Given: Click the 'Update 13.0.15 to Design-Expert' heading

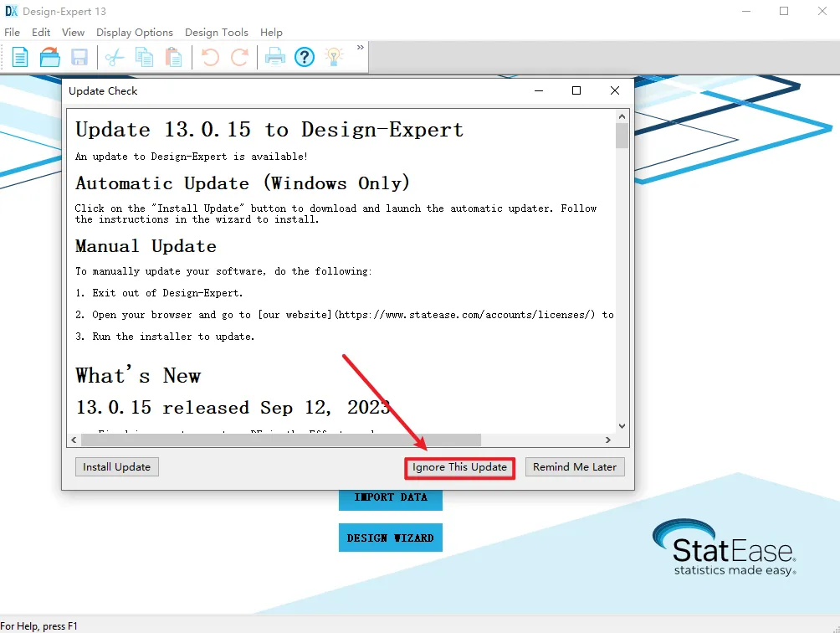Looking at the screenshot, I should pyautogui.click(x=269, y=130).
